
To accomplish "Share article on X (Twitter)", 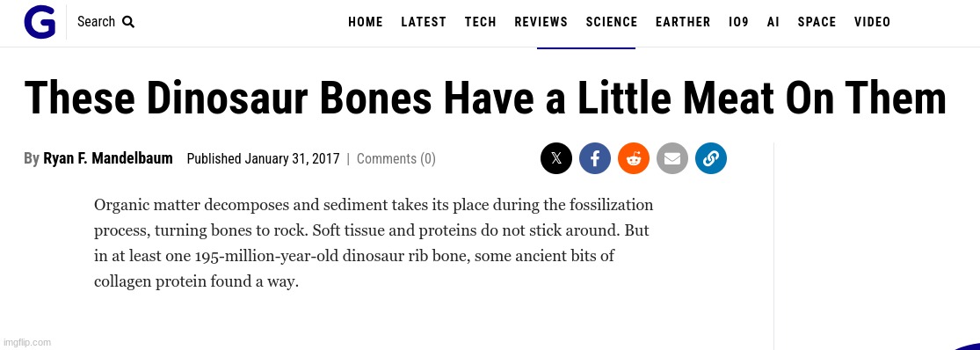I will [x=556, y=158].
